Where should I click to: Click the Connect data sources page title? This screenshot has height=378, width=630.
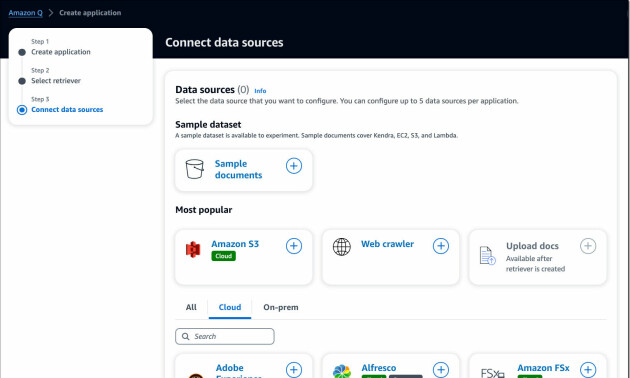224,43
